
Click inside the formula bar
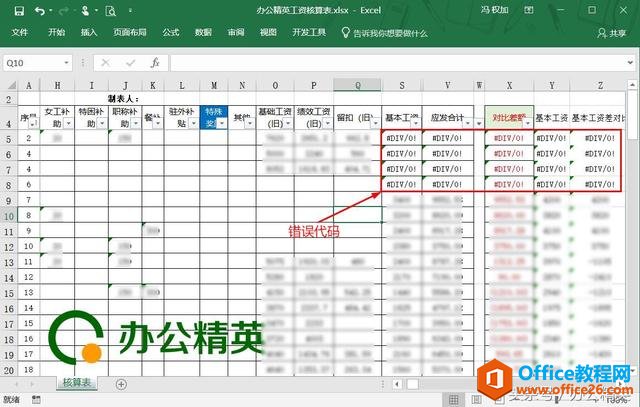click(398, 63)
